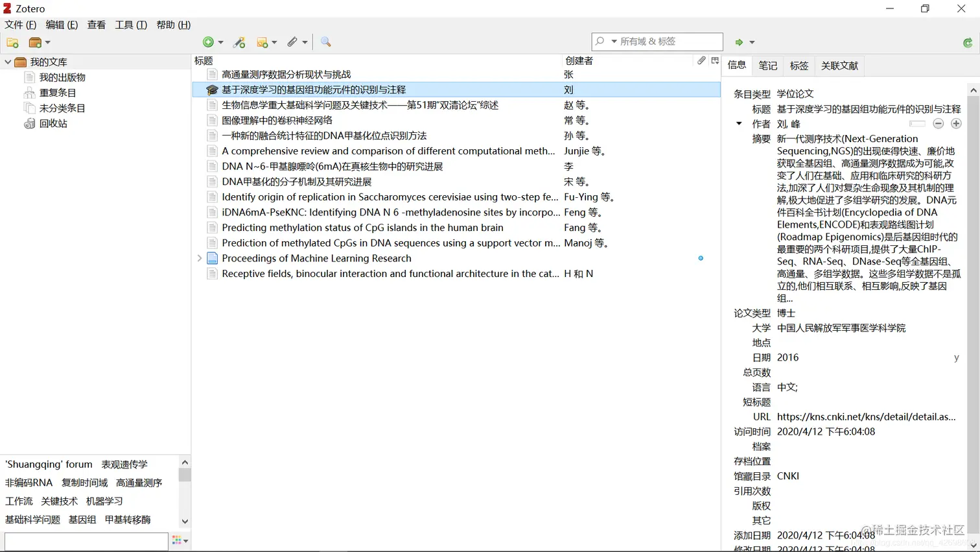Click the trash bin icon for 回收站
The image size is (980, 552).
(29, 123)
